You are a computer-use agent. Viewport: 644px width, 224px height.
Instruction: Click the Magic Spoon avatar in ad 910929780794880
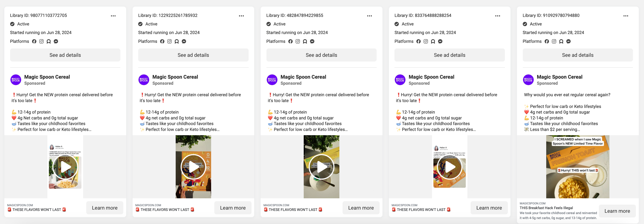pyautogui.click(x=528, y=80)
